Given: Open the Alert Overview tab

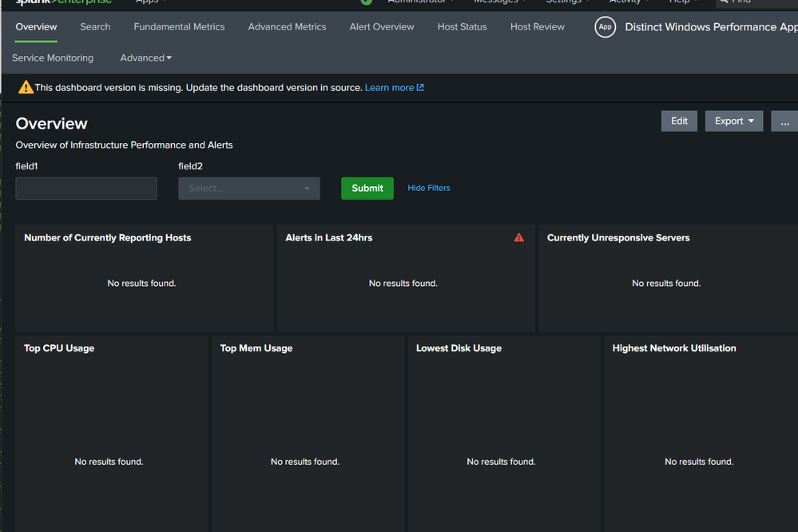Looking at the screenshot, I should click(x=382, y=27).
